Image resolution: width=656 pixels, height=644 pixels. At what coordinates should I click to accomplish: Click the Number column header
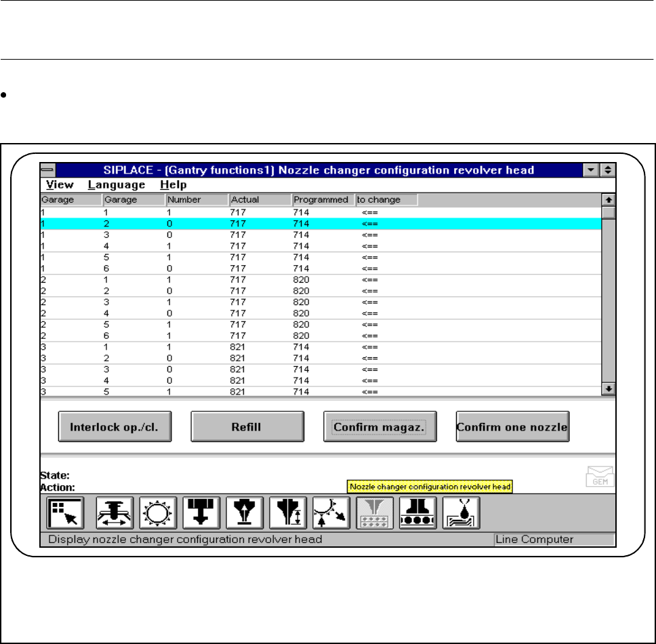tap(197, 199)
